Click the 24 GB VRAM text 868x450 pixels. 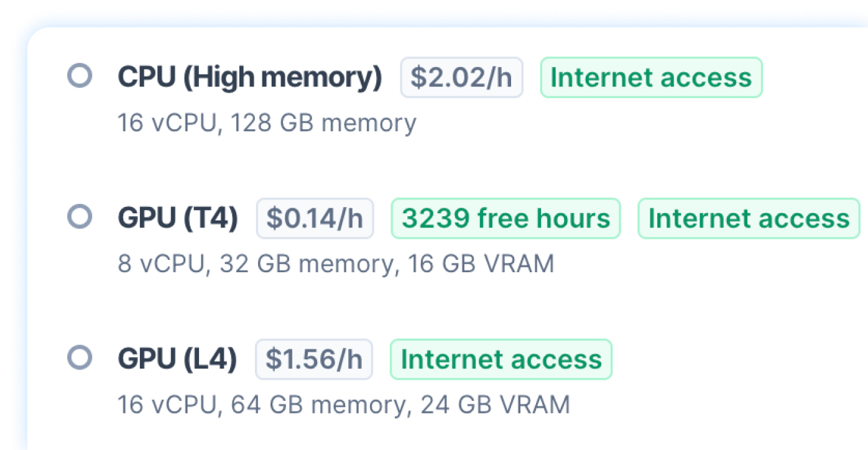tap(495, 405)
